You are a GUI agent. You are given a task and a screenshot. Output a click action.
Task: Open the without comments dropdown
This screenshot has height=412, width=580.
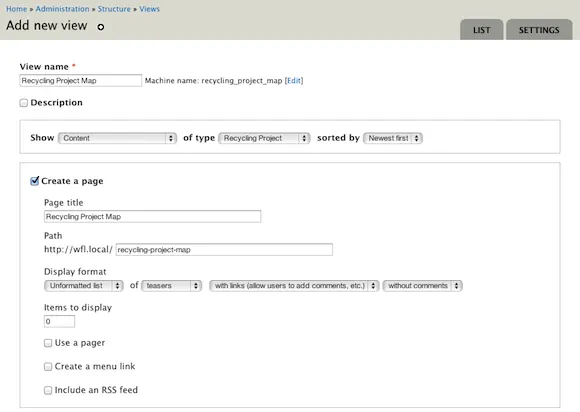pos(422,286)
